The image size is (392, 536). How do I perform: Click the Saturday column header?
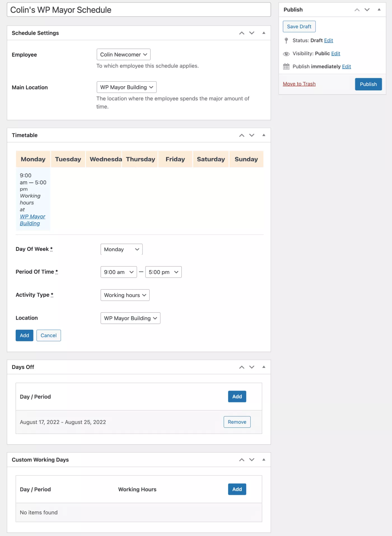coord(211,159)
